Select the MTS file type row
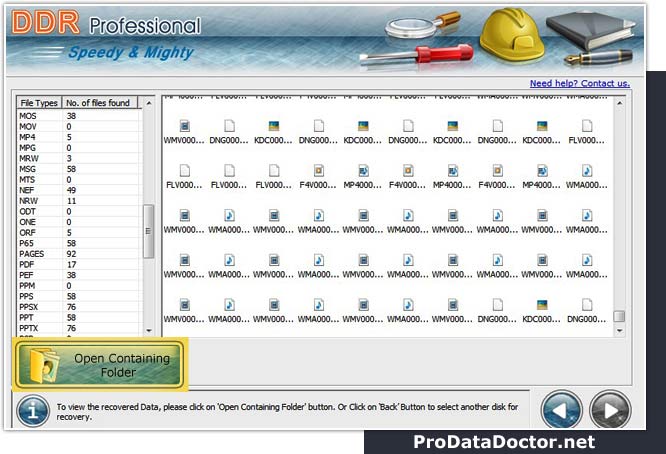 point(79,179)
